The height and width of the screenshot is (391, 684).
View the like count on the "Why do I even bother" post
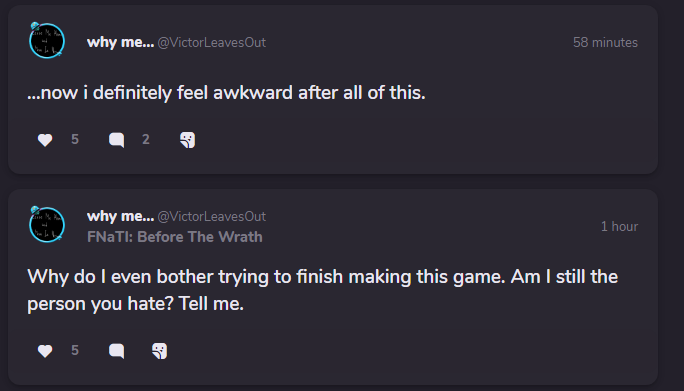coord(75,350)
